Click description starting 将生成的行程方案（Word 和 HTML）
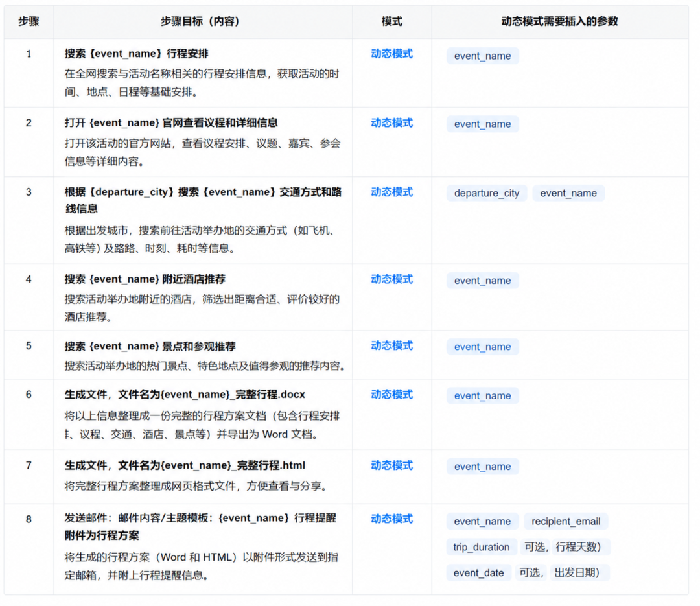 202,566
